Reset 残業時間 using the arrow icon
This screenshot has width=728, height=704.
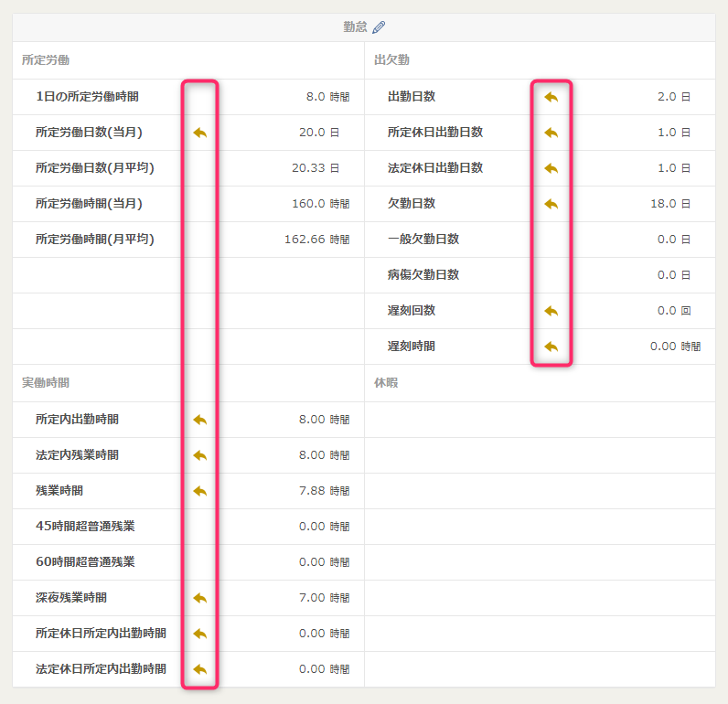coord(200,491)
